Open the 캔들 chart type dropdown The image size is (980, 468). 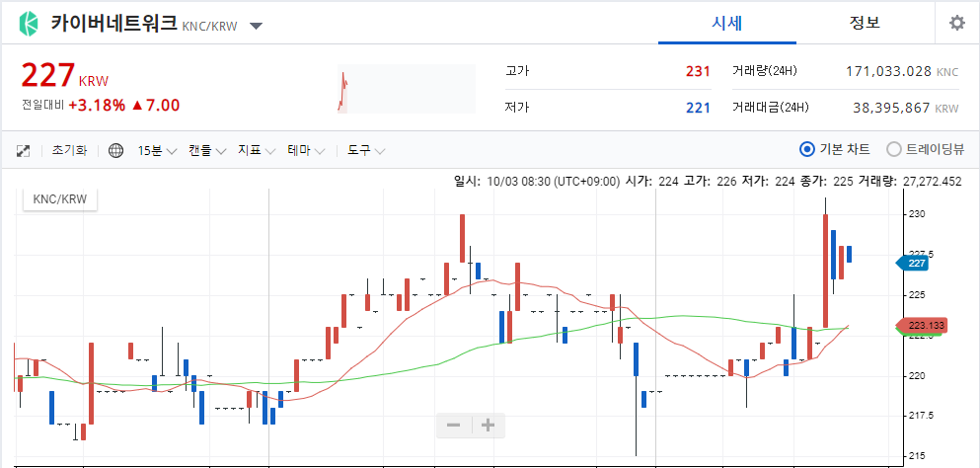point(207,151)
